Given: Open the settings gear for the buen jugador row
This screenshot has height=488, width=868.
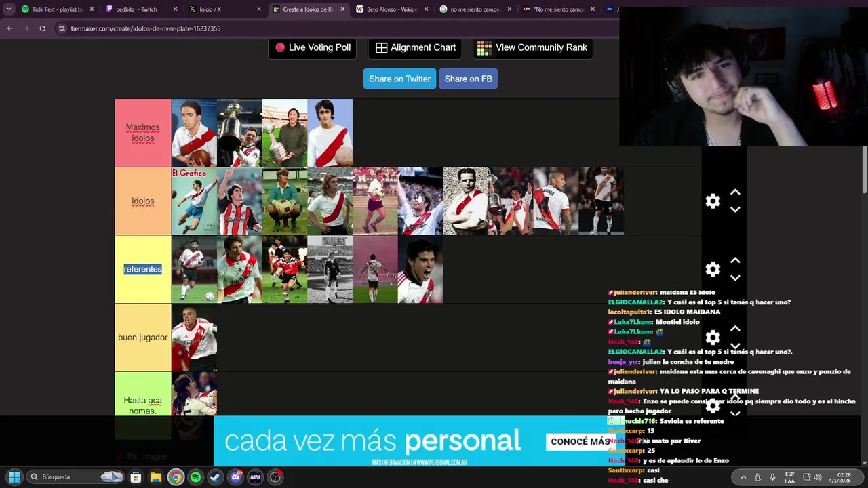Looking at the screenshot, I should tap(713, 337).
